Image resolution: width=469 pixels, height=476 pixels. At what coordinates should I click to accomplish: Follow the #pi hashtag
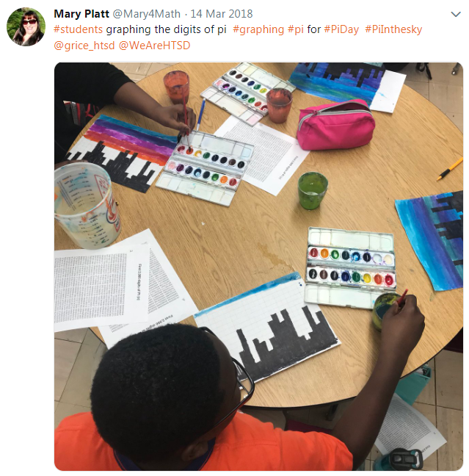tap(296, 29)
